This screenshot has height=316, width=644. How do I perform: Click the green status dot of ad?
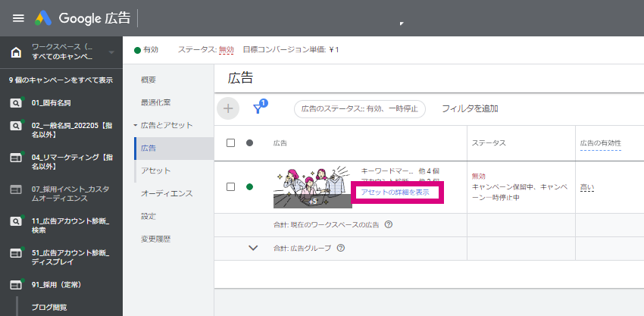[x=249, y=187]
